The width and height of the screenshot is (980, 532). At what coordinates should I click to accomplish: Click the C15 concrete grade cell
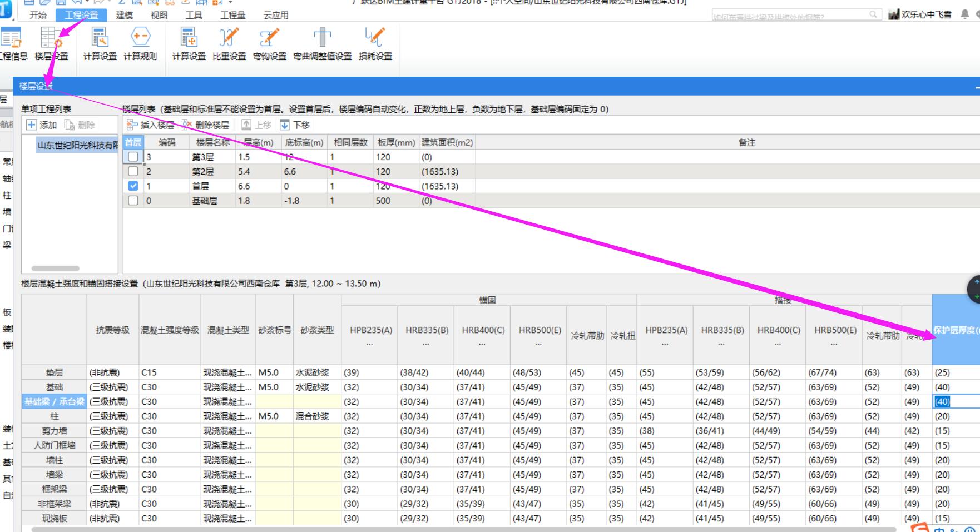tap(170, 372)
